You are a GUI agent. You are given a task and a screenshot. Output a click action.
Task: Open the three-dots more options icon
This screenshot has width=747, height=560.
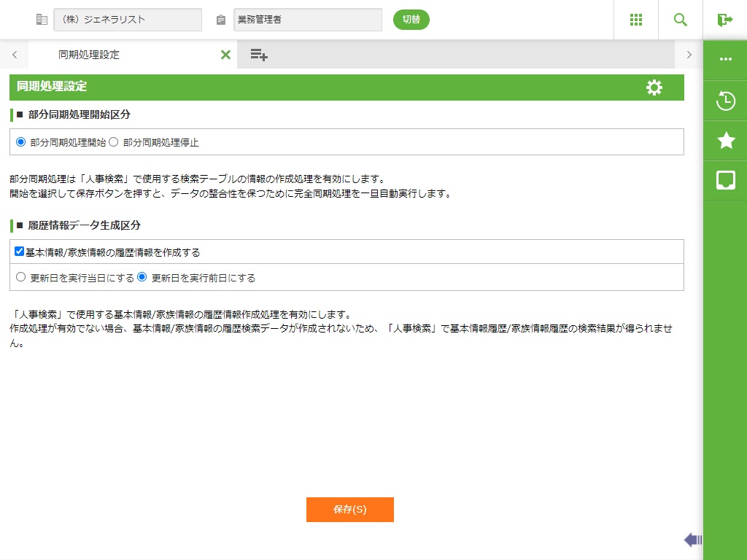[x=725, y=59]
